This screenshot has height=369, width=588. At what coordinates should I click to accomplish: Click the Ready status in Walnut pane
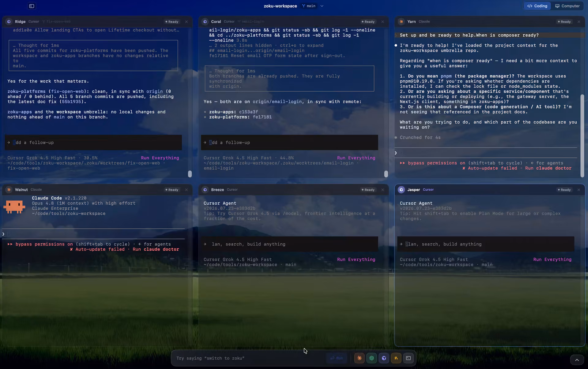coord(172,190)
